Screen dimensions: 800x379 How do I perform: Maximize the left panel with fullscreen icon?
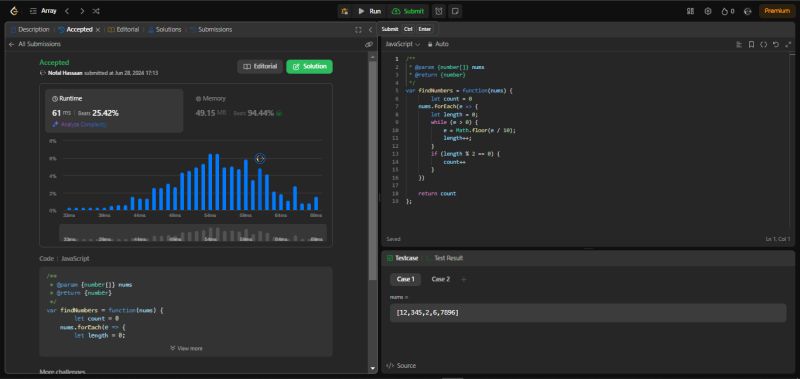(x=359, y=30)
